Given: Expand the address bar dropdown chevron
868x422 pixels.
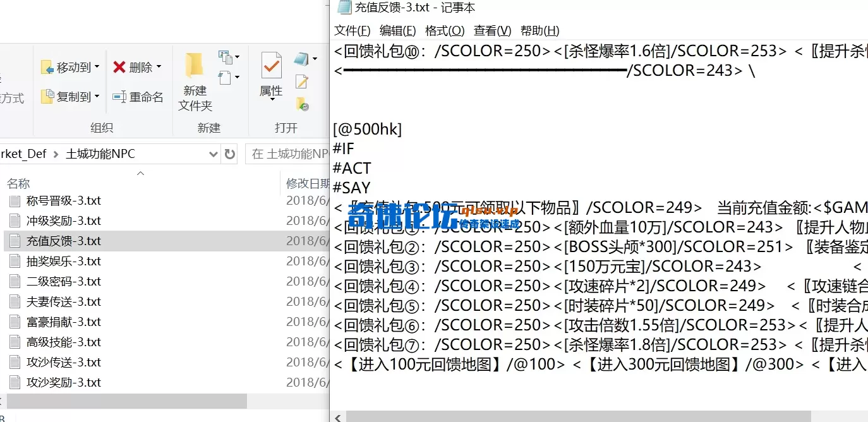Looking at the screenshot, I should tap(213, 154).
